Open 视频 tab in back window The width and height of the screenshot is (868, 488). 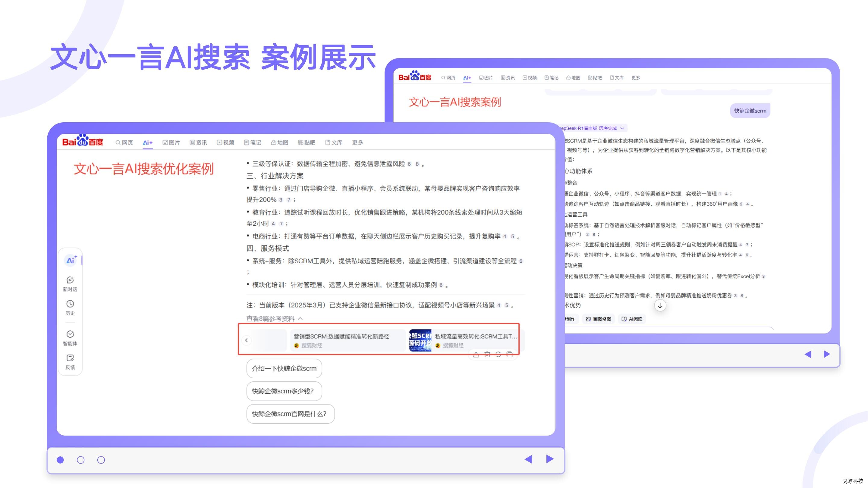530,78
